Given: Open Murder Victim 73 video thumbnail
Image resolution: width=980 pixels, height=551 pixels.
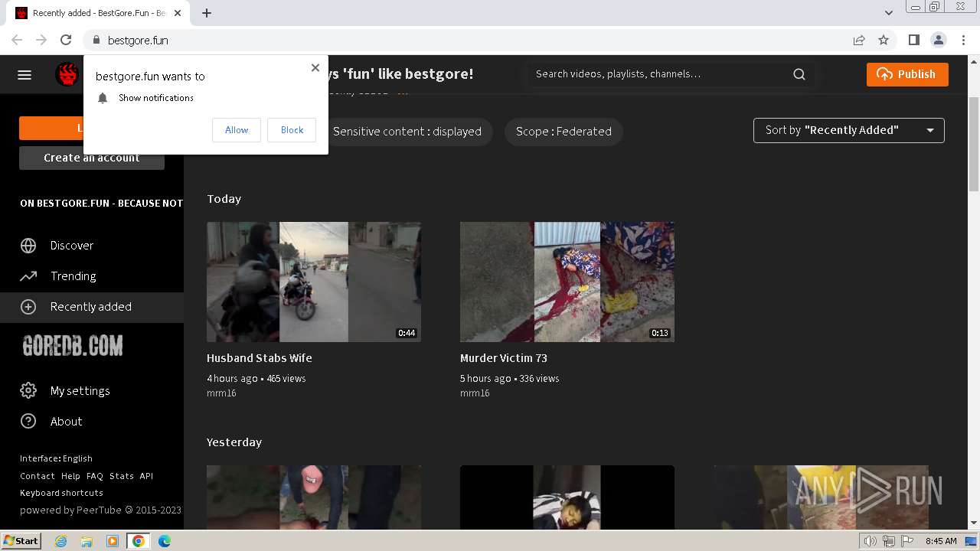Looking at the screenshot, I should 567,282.
